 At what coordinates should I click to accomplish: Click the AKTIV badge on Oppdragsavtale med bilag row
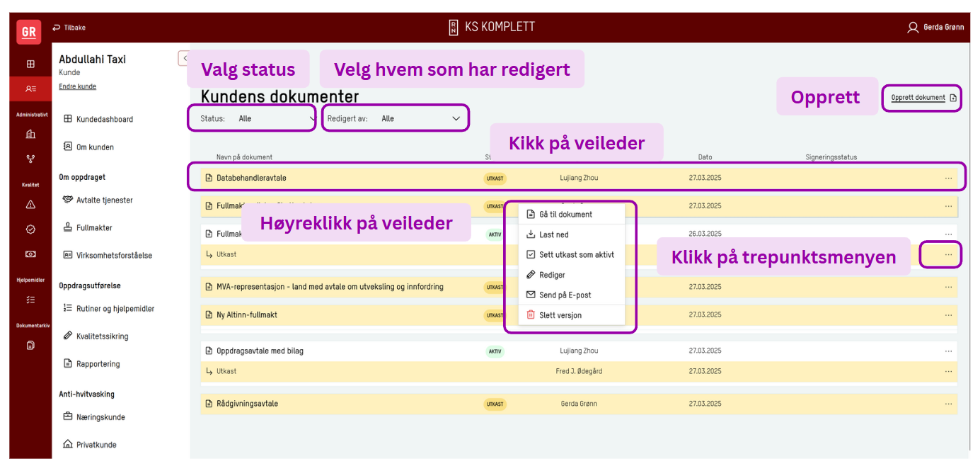click(x=494, y=351)
